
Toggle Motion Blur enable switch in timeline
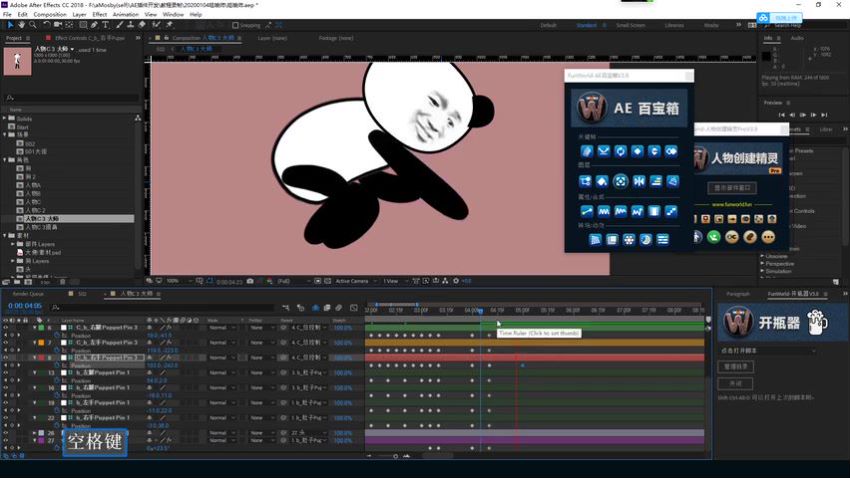click(339, 308)
